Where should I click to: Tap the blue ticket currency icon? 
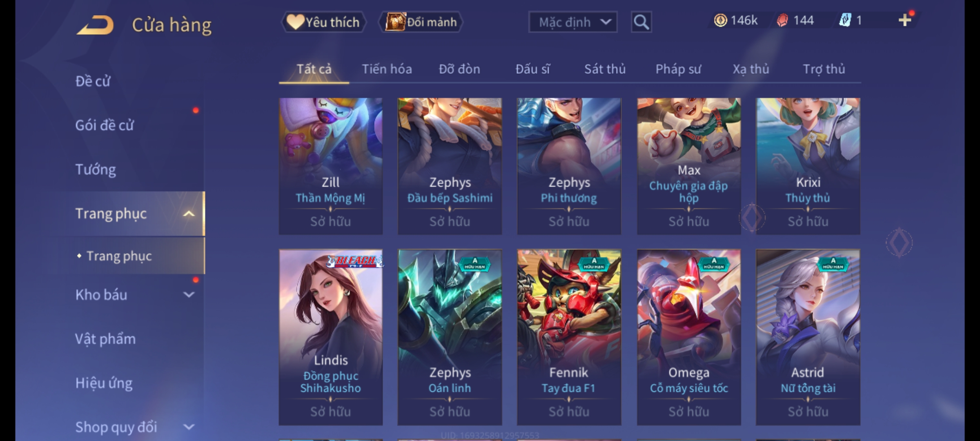pos(845,20)
